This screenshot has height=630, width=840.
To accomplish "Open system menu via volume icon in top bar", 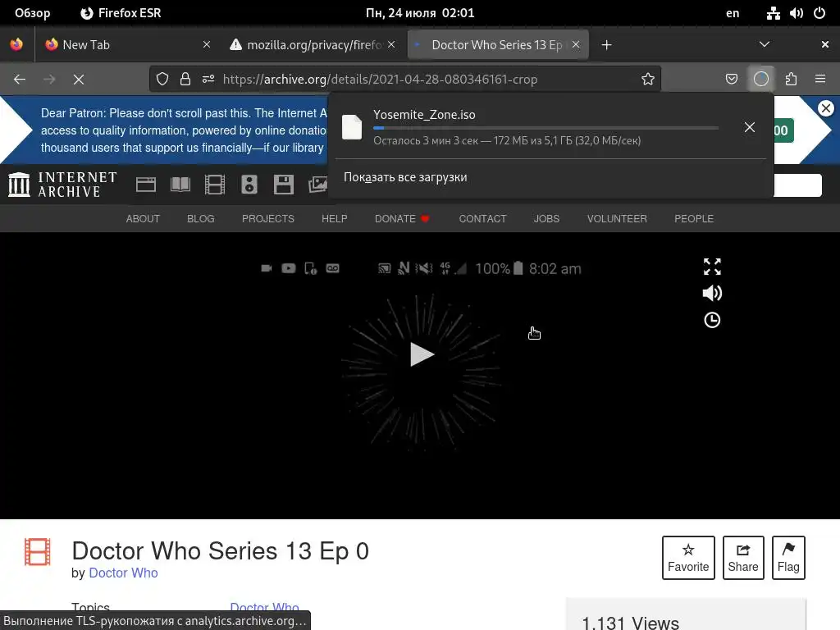I will (x=796, y=13).
